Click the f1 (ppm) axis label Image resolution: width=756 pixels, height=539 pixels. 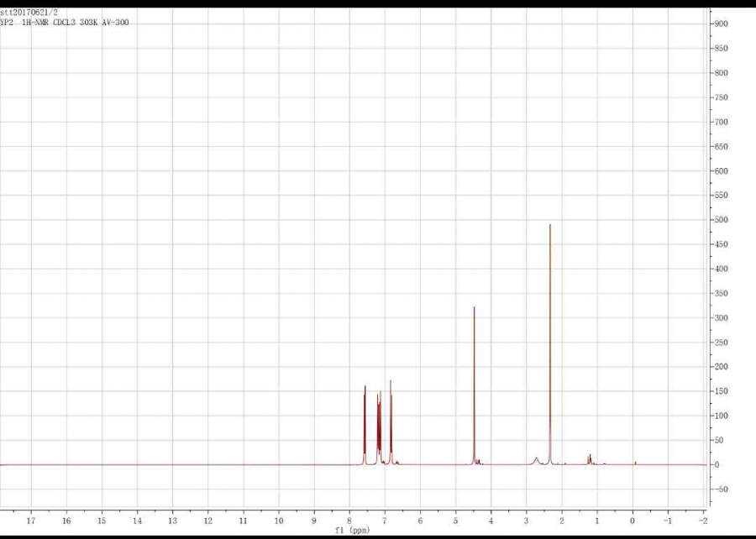point(353,531)
